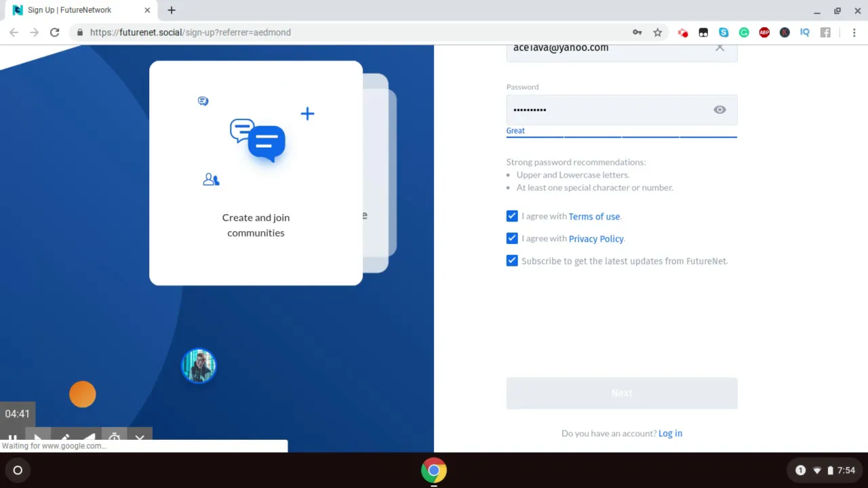This screenshot has width=868, height=488.
Task: Show password with the eye icon
Action: (720, 110)
